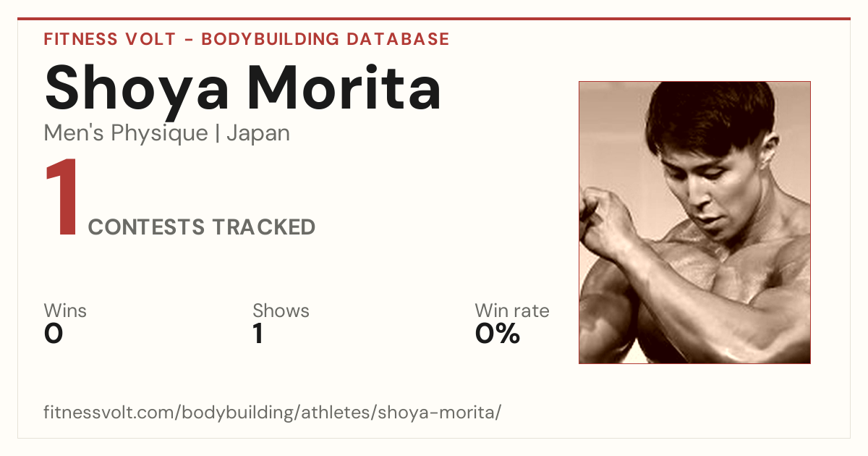Image resolution: width=868 pixels, height=456 pixels.
Task: Click the word Morita in the title
Action: pos(344,89)
